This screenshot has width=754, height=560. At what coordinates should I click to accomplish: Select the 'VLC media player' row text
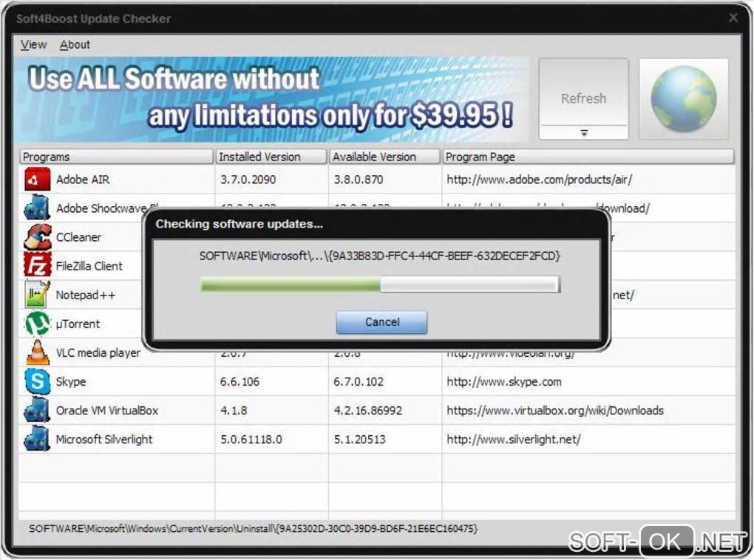[98, 353]
